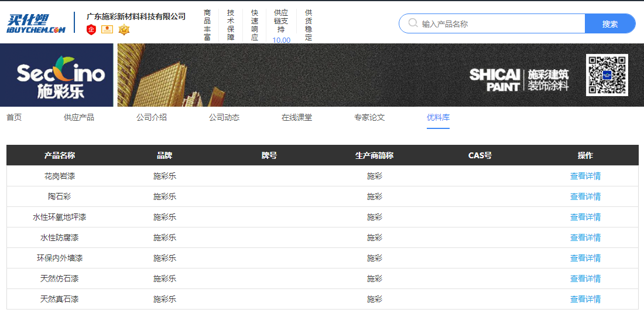The width and height of the screenshot is (644, 316).
Task: Click manufacturer 施彩 in 陶石彩 row
Action: pos(375,196)
